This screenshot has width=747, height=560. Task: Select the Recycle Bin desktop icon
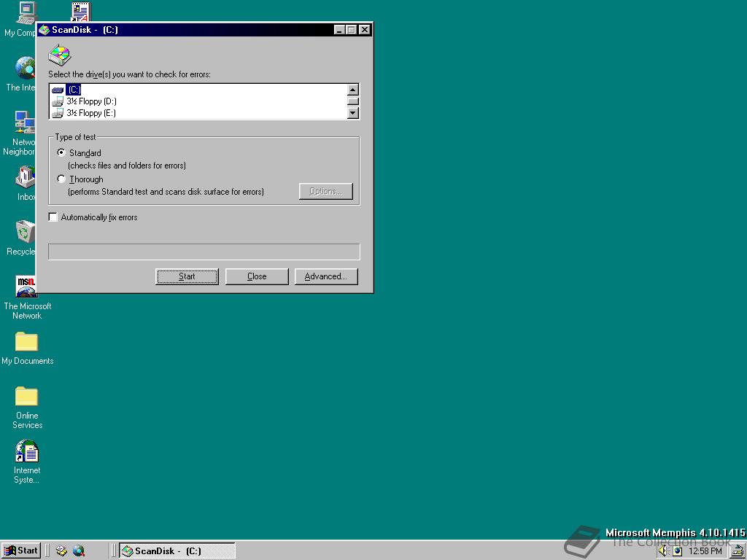pyautogui.click(x=25, y=232)
